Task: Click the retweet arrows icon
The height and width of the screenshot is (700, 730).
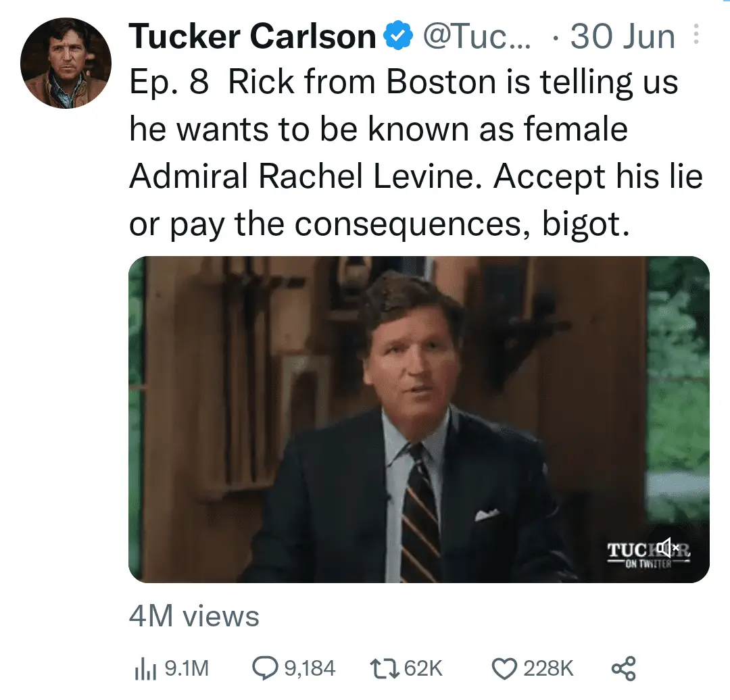Action: click(385, 668)
